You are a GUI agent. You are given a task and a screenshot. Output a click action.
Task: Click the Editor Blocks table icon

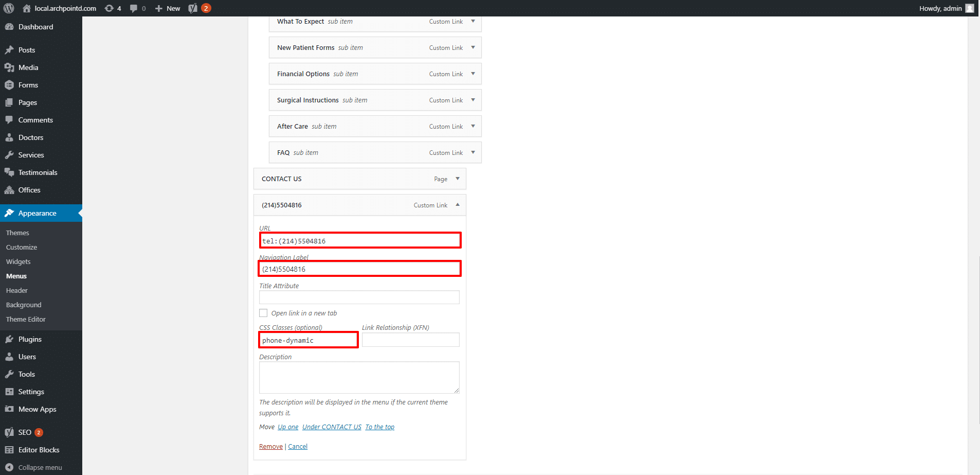tap(9, 450)
